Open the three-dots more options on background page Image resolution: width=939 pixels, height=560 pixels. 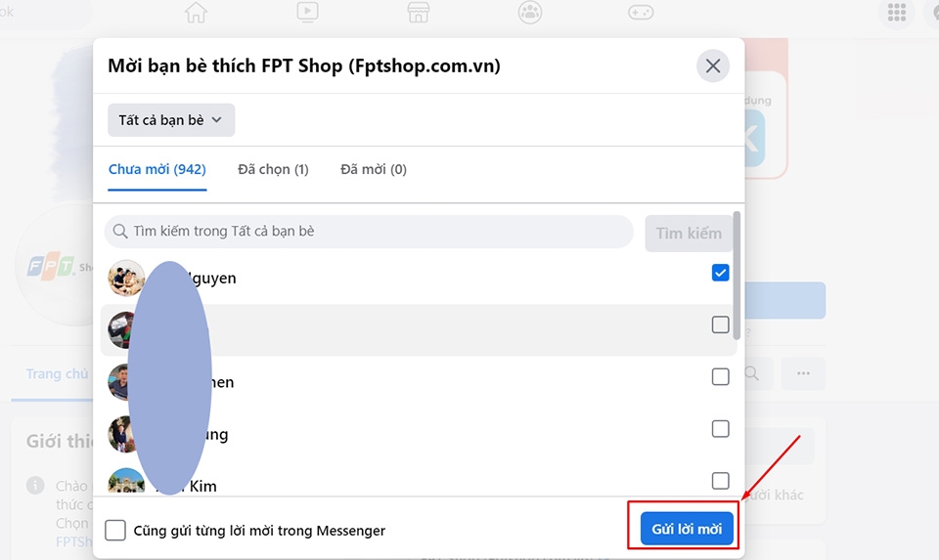pos(803,373)
